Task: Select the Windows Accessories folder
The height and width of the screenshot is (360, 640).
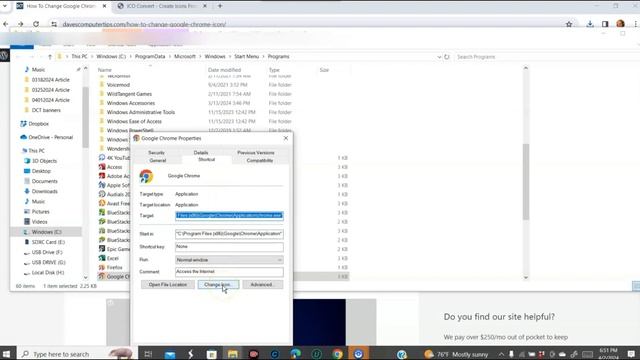Action: pos(131,103)
